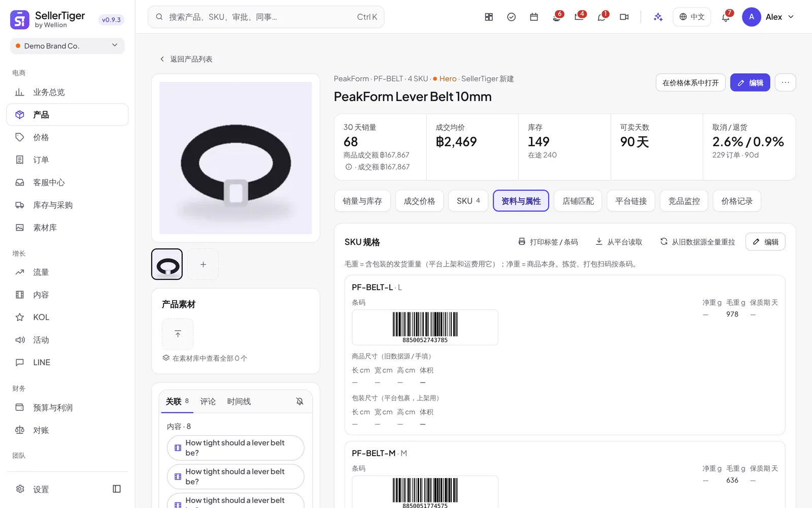Click 编辑 in SKU 规格 section

[x=765, y=242]
